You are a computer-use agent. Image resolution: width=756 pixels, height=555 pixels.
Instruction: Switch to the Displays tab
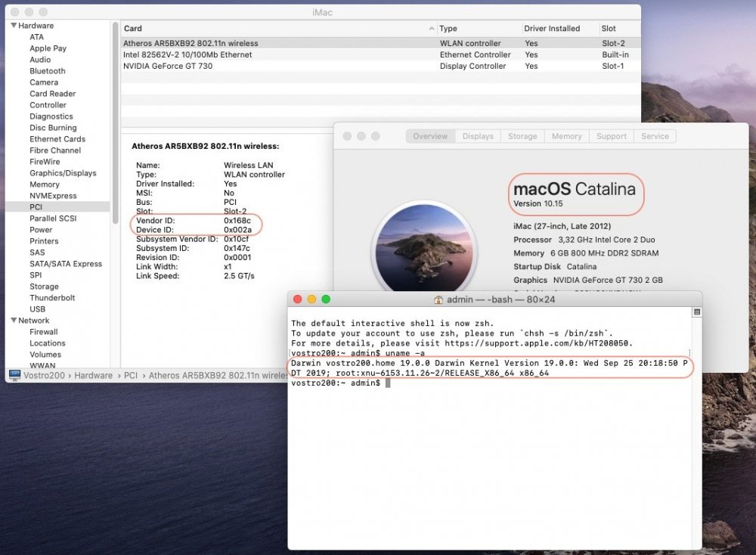478,136
